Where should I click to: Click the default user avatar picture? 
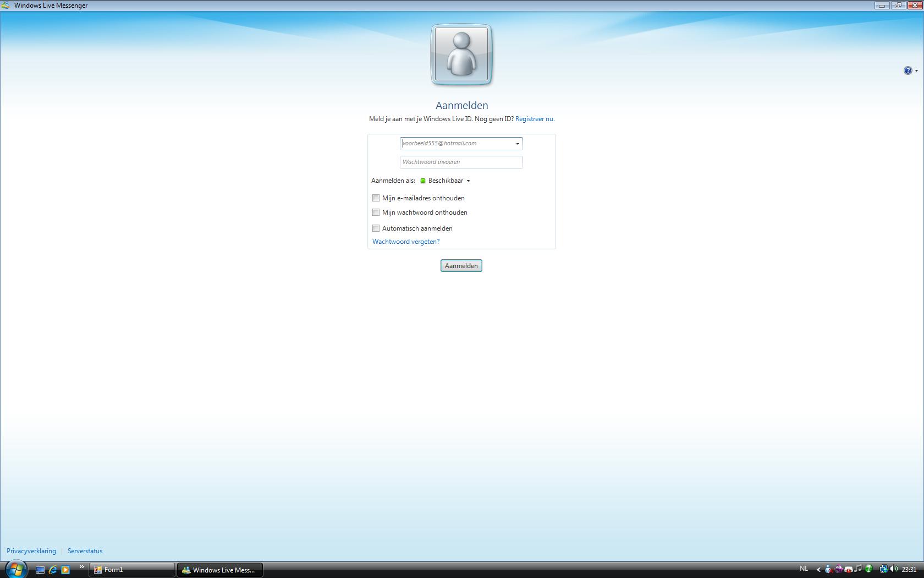click(461, 54)
